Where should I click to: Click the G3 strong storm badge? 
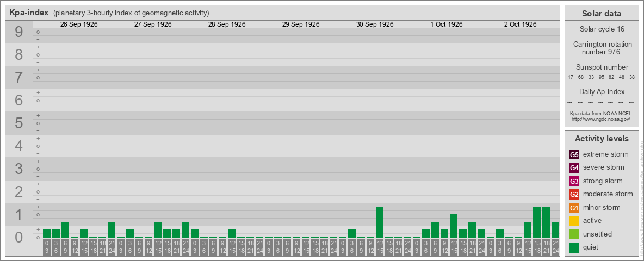(574, 181)
